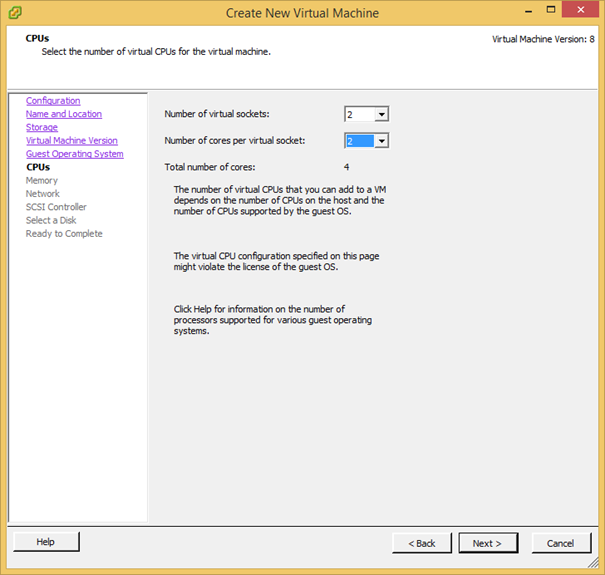The height and width of the screenshot is (575, 605).
Task: Click the Total number of cores value 4
Action: (346, 167)
